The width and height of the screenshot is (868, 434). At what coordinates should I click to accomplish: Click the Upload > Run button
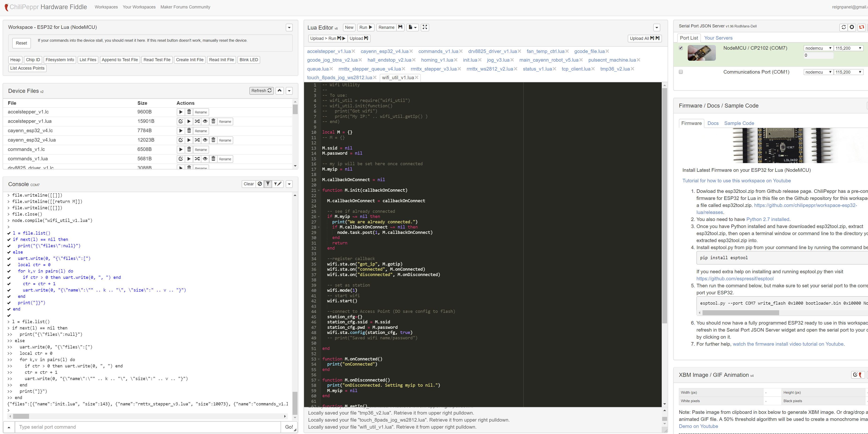327,38
